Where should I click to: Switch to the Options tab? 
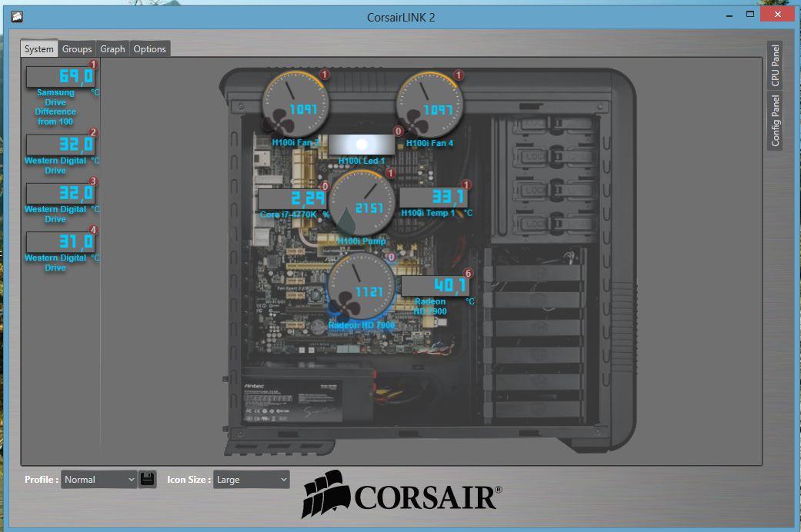point(150,49)
